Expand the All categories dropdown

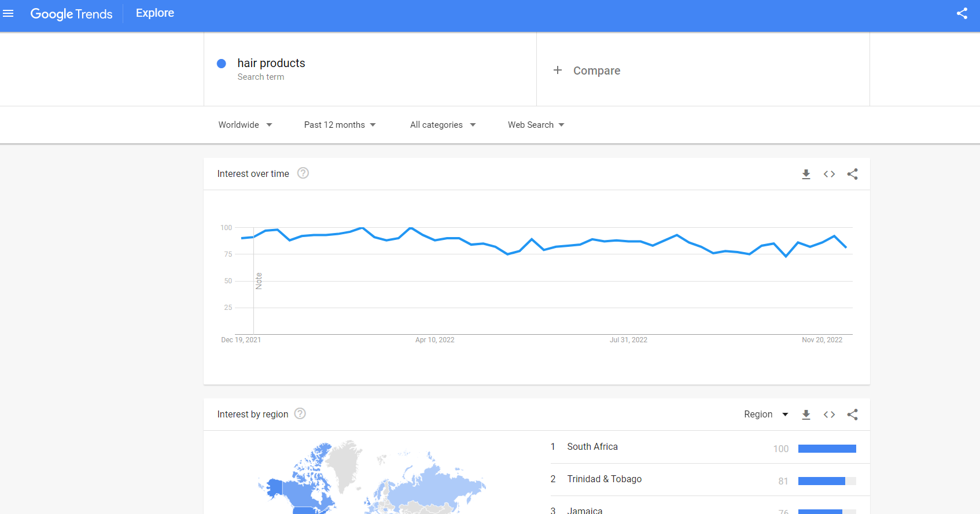point(443,125)
